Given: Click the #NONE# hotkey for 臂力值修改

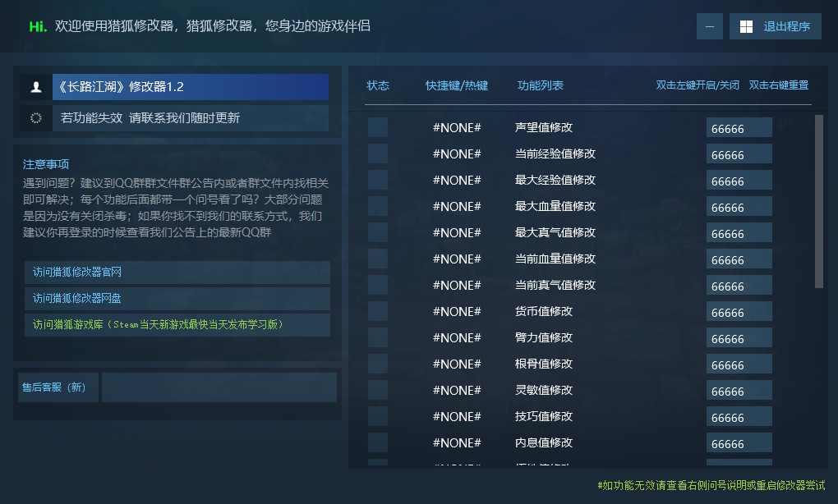Looking at the screenshot, I should coord(457,337).
